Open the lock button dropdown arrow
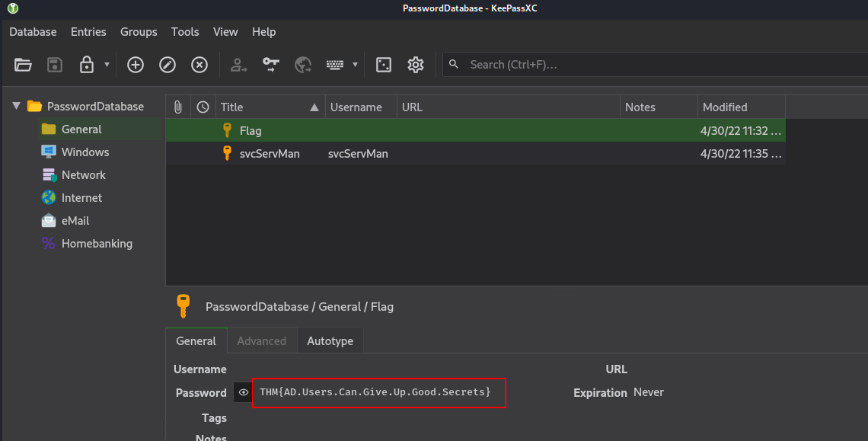 [x=107, y=65]
